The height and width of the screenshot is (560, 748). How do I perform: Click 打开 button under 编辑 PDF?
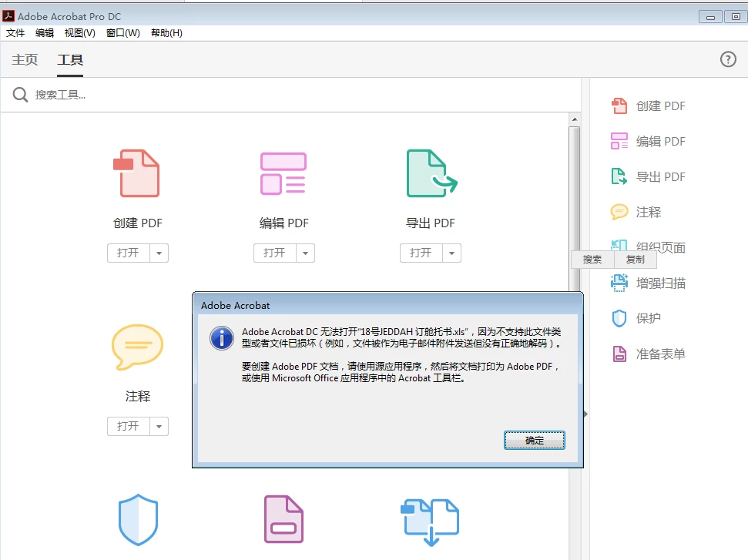pyautogui.click(x=275, y=253)
